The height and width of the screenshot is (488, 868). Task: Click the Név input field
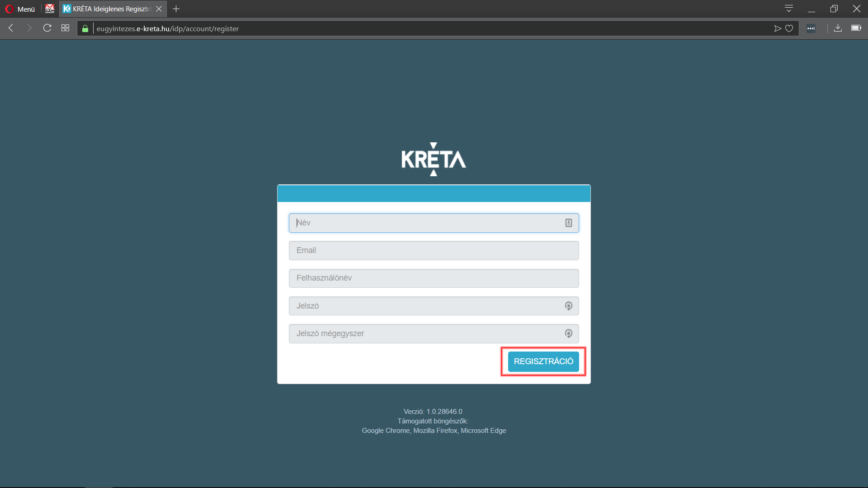(x=434, y=223)
